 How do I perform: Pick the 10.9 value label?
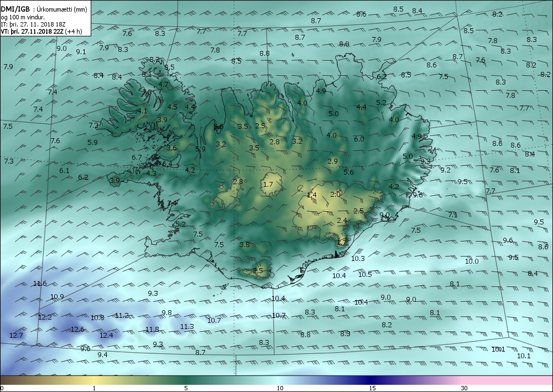[x=57, y=297]
